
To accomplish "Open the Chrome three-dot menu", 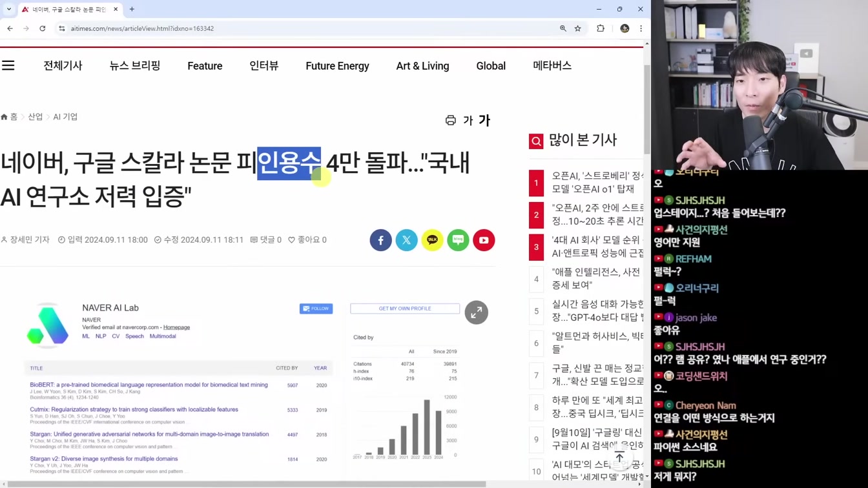I will (641, 28).
